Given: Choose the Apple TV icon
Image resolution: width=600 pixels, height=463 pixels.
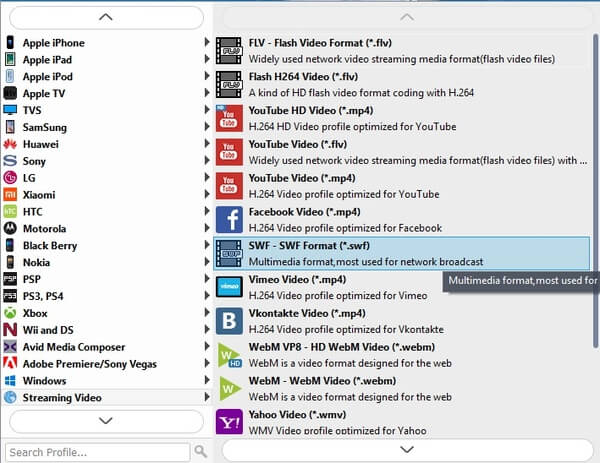Looking at the screenshot, I should (10, 93).
